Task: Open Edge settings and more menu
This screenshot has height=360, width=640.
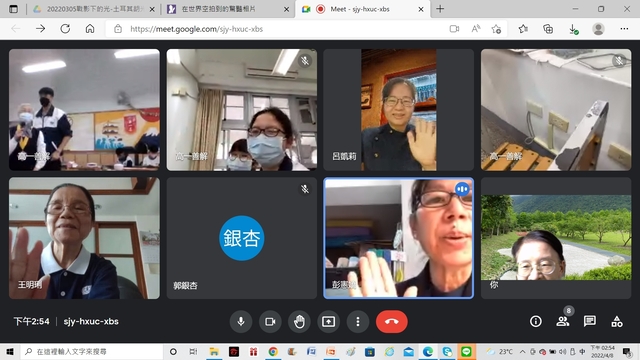Action: (x=624, y=29)
